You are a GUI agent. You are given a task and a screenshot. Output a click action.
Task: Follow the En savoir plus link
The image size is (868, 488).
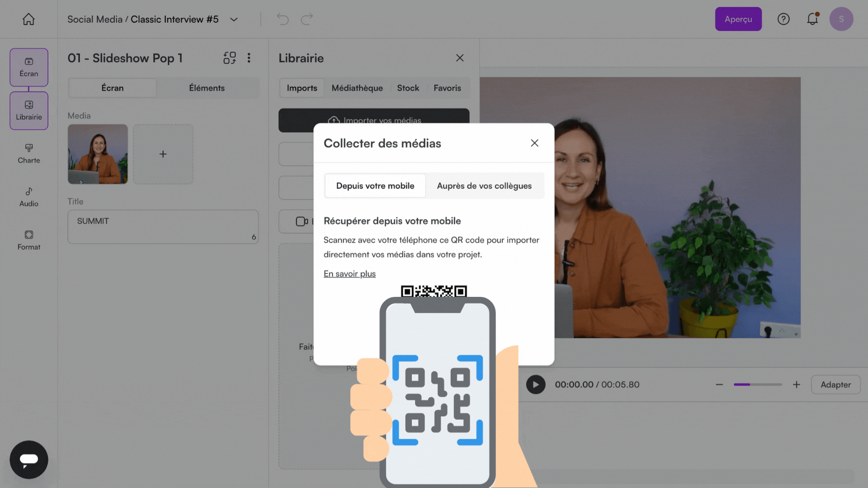(x=349, y=274)
